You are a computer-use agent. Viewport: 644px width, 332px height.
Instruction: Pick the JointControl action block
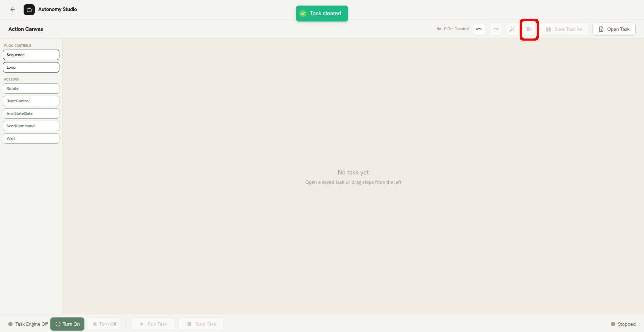pyautogui.click(x=31, y=101)
